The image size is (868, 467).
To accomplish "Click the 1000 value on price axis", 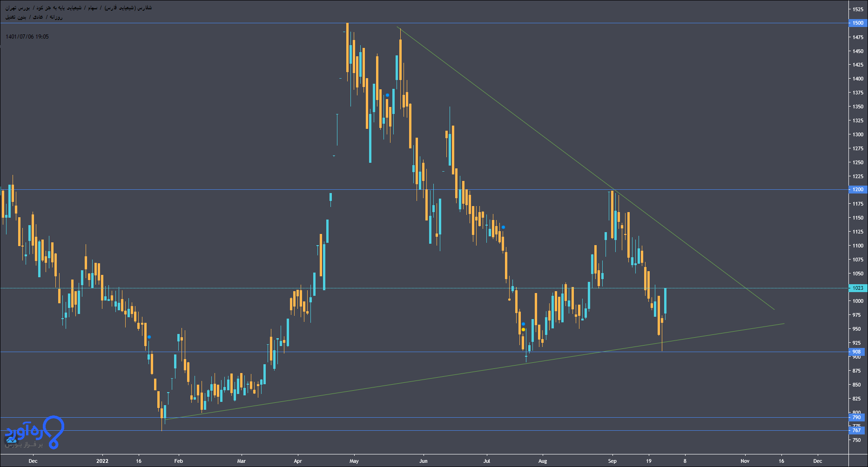I will click(x=858, y=301).
